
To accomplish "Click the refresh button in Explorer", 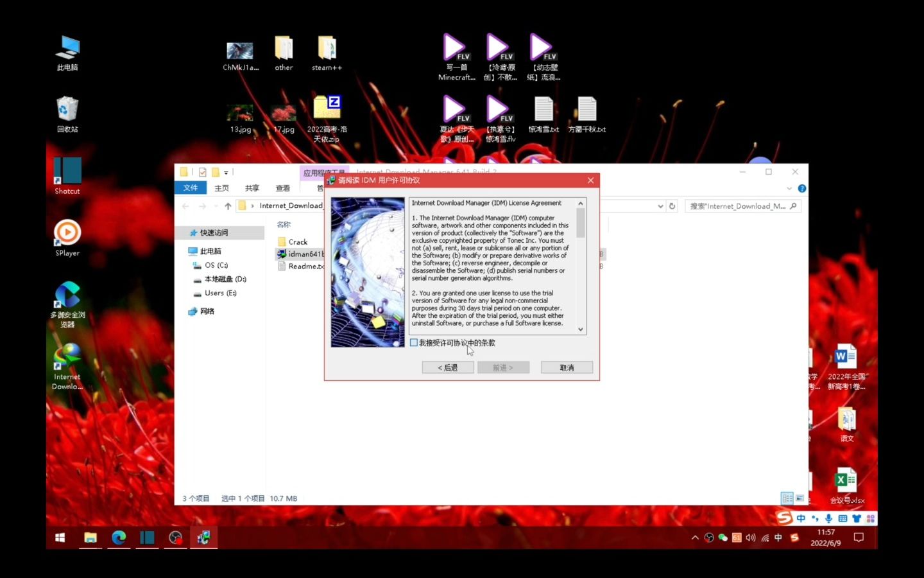I will coord(672,206).
